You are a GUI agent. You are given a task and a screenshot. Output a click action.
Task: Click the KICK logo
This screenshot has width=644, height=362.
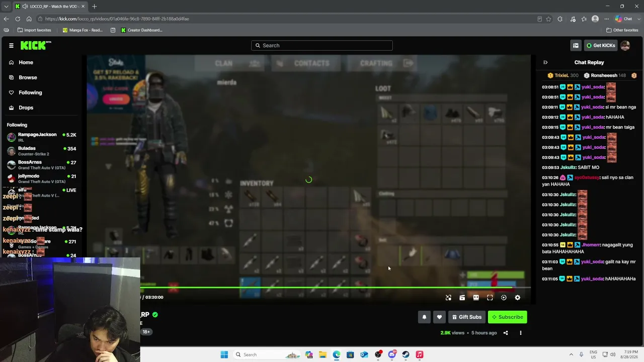pos(36,45)
